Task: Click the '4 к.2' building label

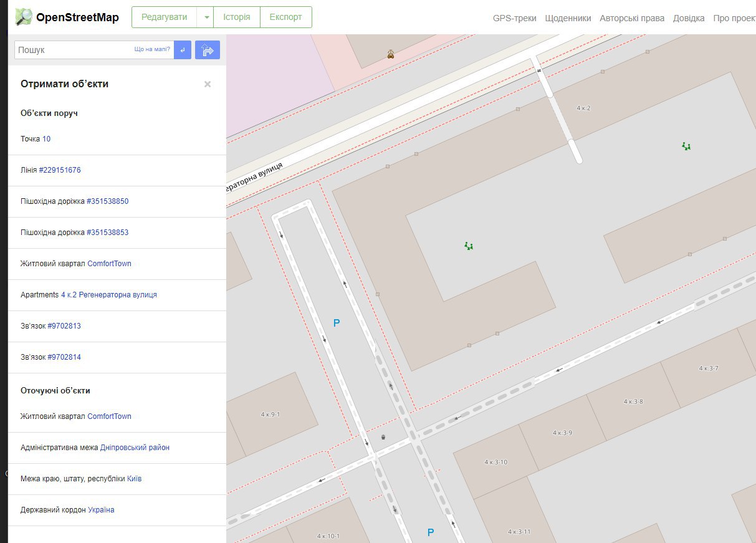Action: click(583, 108)
